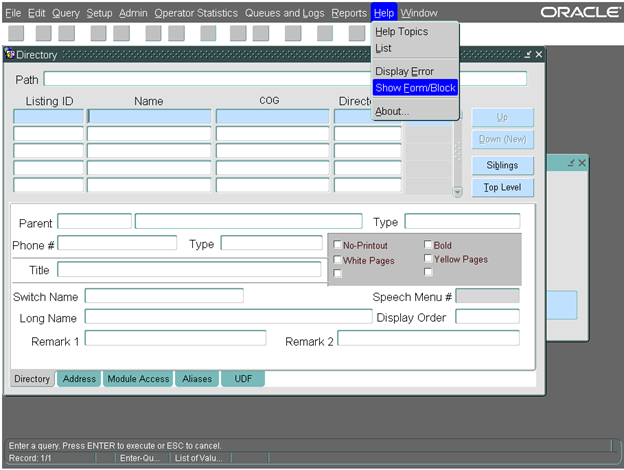Toggle the White Pages checkbox
This screenshot has width=624, height=470.
coord(337,259)
